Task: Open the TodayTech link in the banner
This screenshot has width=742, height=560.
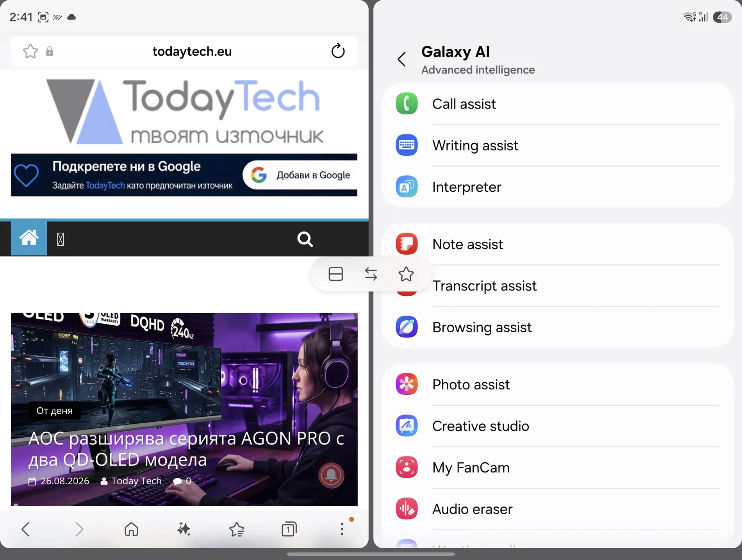Action: (x=105, y=185)
